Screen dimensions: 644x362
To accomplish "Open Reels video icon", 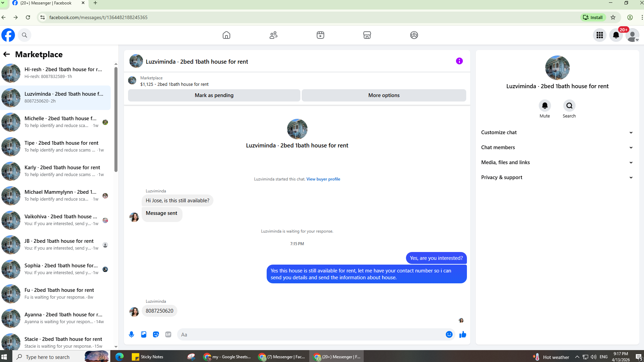I will coord(320,35).
